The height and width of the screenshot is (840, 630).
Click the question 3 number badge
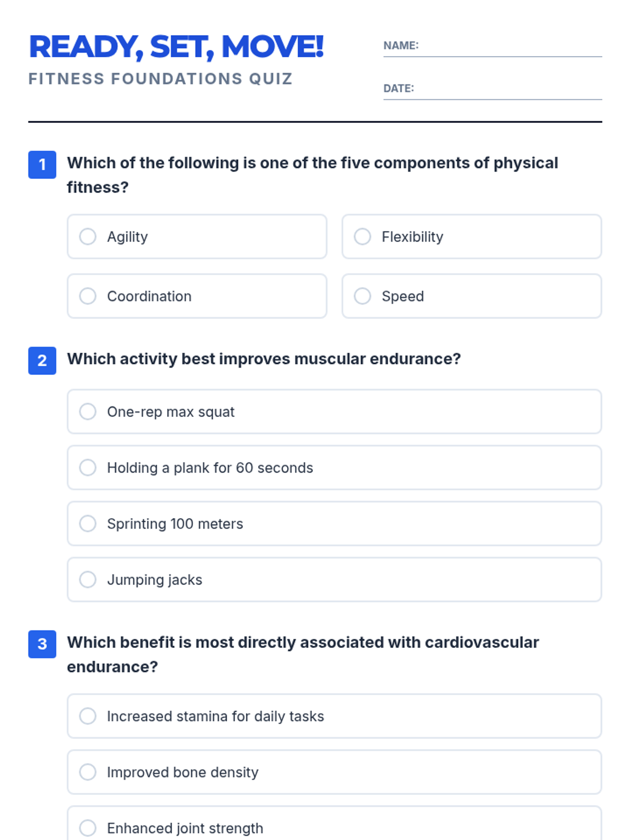point(42,644)
